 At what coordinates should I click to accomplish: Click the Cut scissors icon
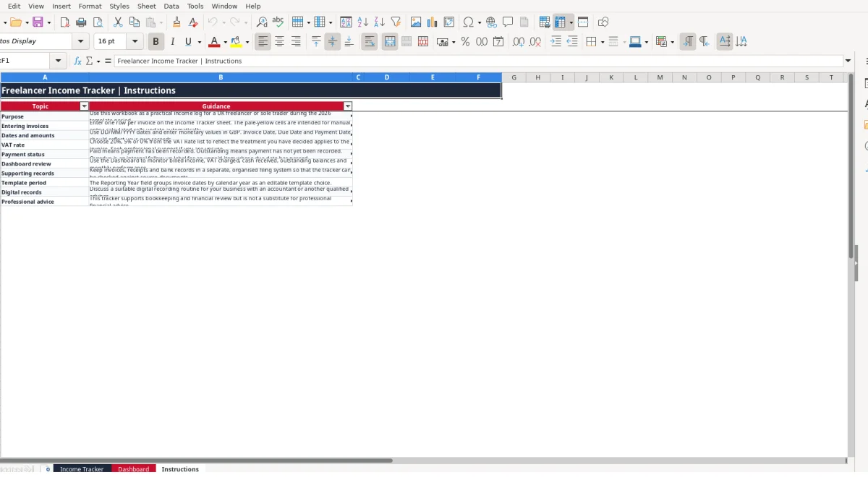118,22
